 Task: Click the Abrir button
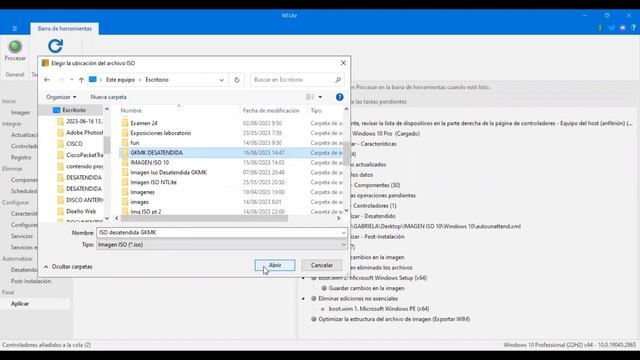[x=275, y=265]
